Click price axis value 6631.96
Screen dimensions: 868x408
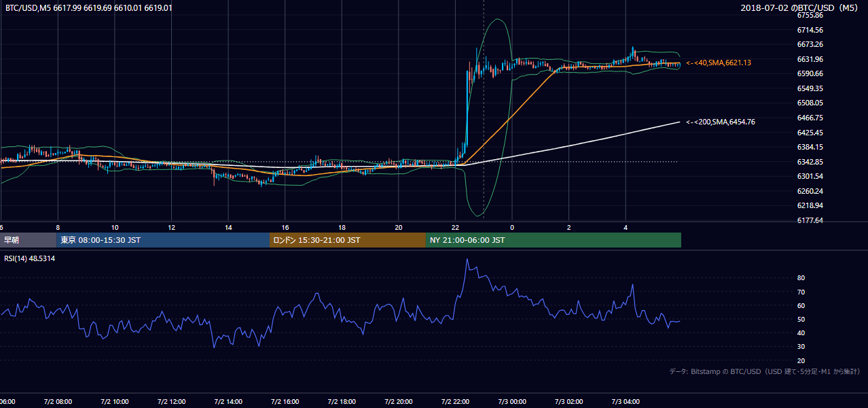pos(810,59)
